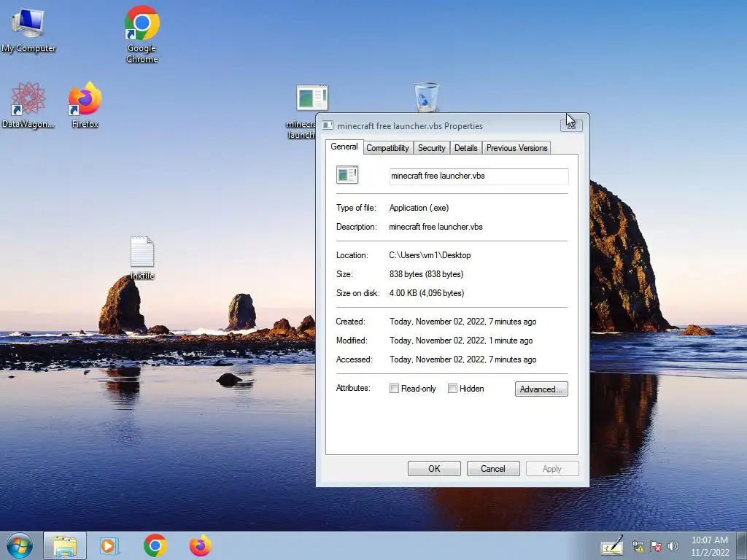Image resolution: width=747 pixels, height=560 pixels.
Task: Click the location path C:\Users\vm1\Desktop
Action: coord(430,255)
